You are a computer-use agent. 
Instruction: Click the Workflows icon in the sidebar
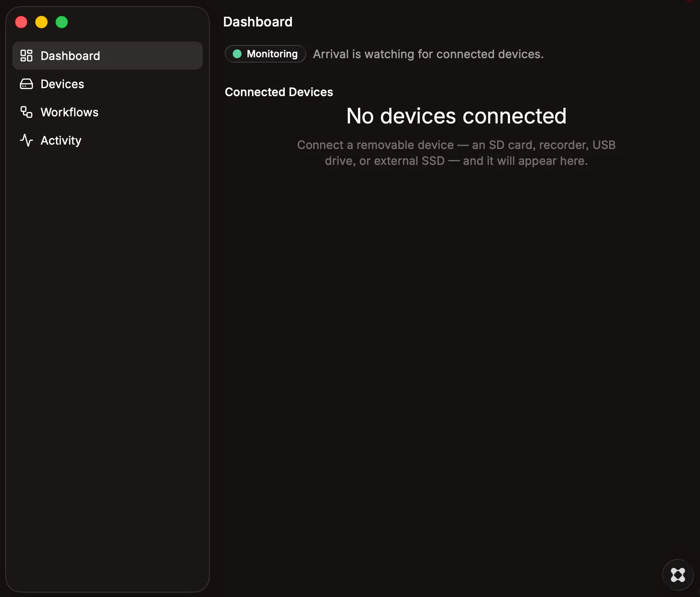tap(26, 112)
